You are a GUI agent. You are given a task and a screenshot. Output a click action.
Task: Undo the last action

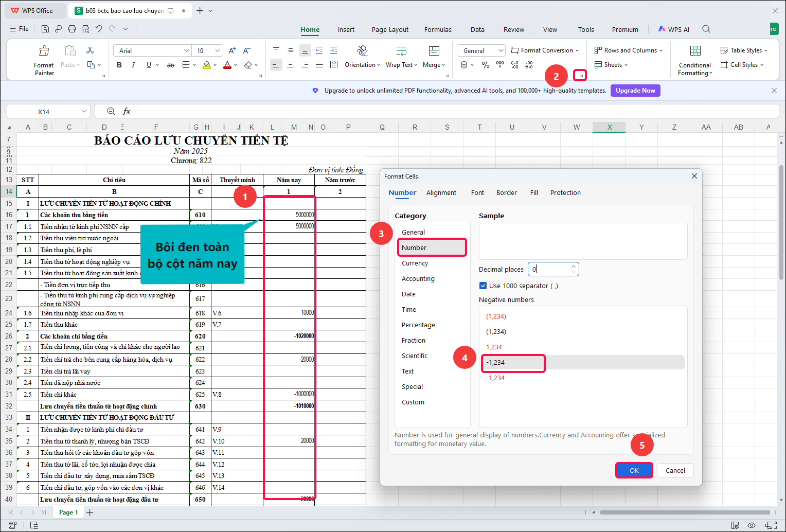tap(99, 29)
